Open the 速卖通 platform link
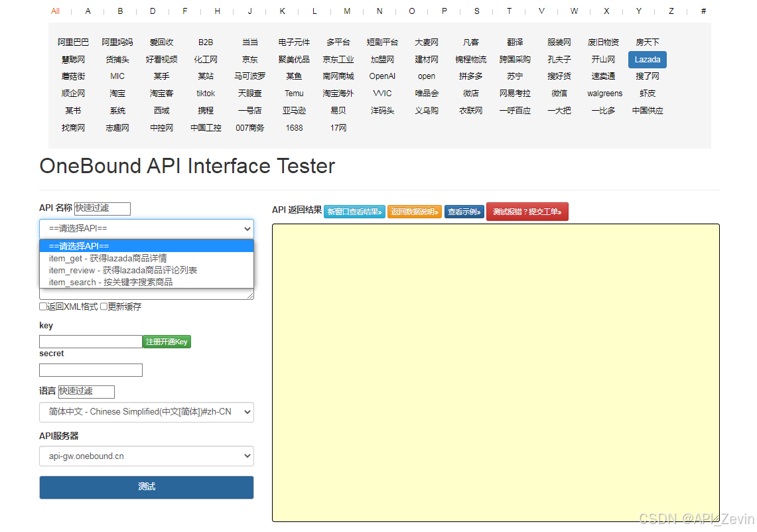The height and width of the screenshot is (532, 757). point(604,76)
